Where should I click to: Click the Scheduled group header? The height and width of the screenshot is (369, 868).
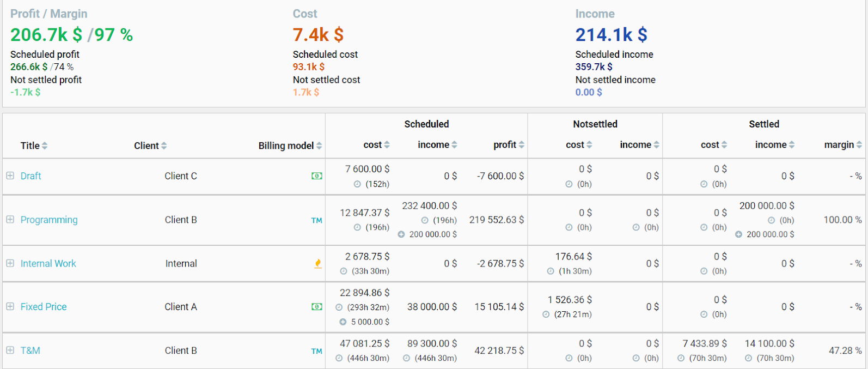click(426, 124)
